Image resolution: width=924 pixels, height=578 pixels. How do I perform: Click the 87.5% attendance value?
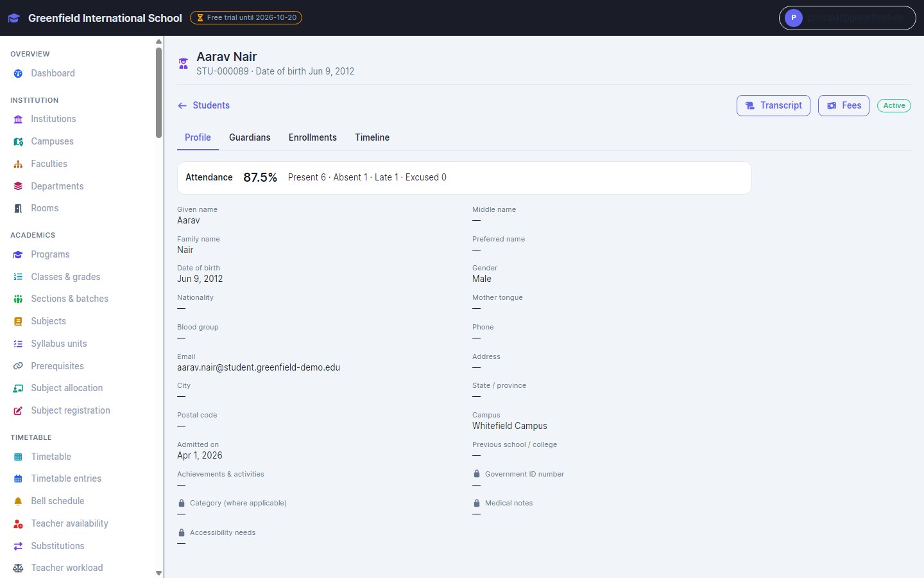click(x=260, y=177)
